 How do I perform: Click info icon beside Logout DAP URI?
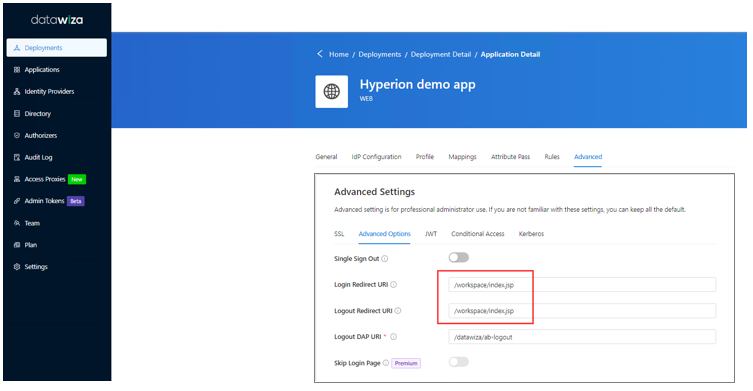(393, 337)
